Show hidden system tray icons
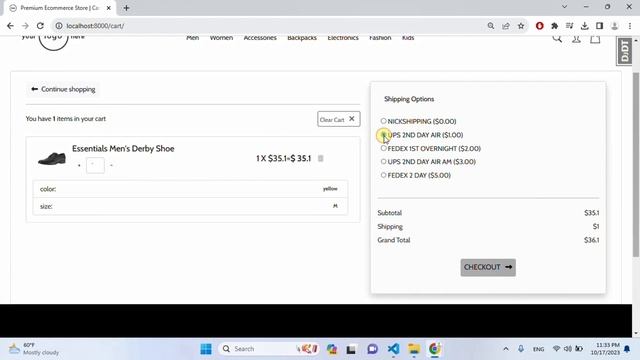This screenshot has width=640, height=360. coord(506,349)
